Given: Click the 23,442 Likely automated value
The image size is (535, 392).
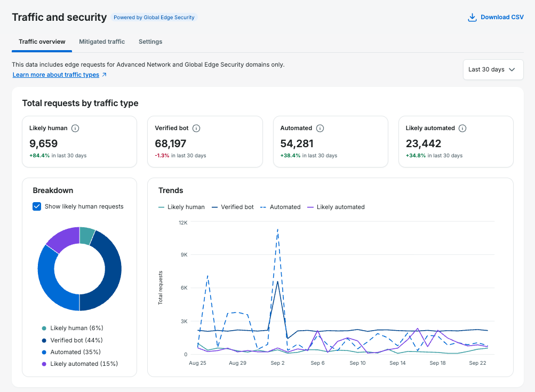Looking at the screenshot, I should coord(424,143).
